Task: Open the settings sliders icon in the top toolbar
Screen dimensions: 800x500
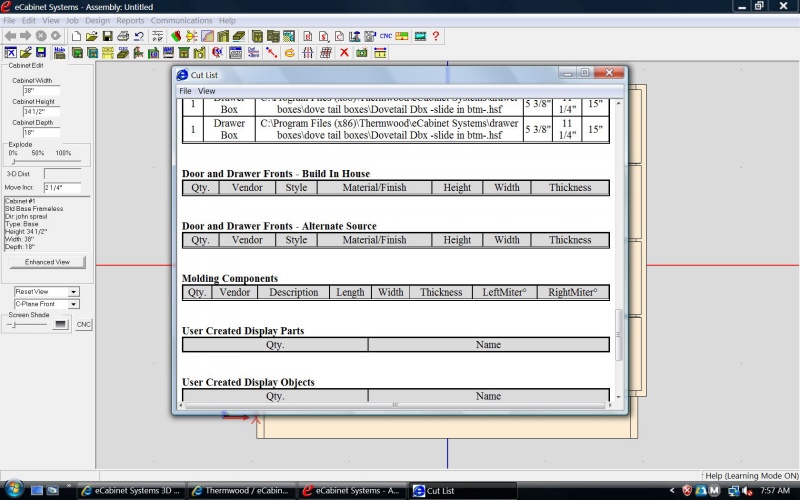Action: pyautogui.click(x=158, y=36)
